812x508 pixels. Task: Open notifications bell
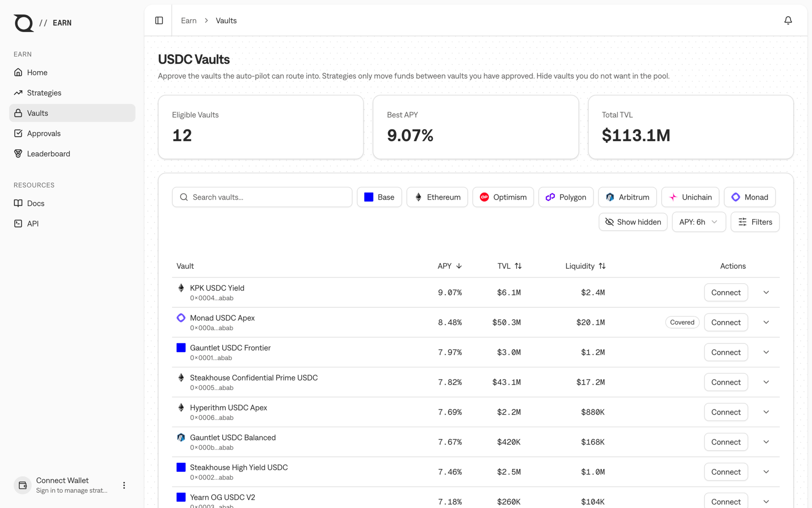tap(788, 20)
